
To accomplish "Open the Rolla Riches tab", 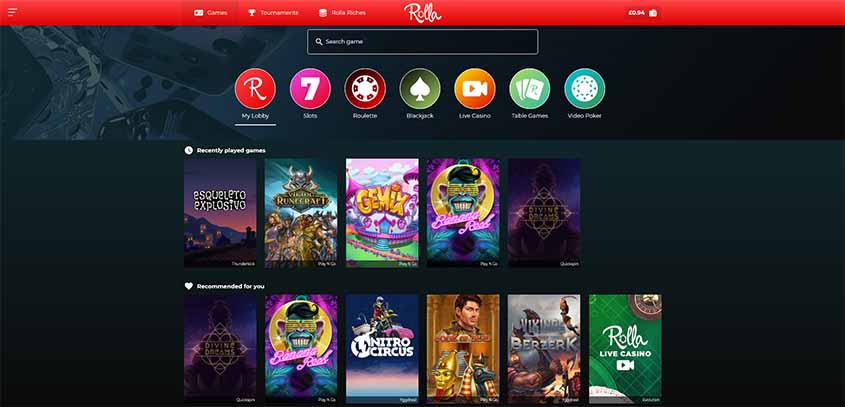I will coord(342,12).
